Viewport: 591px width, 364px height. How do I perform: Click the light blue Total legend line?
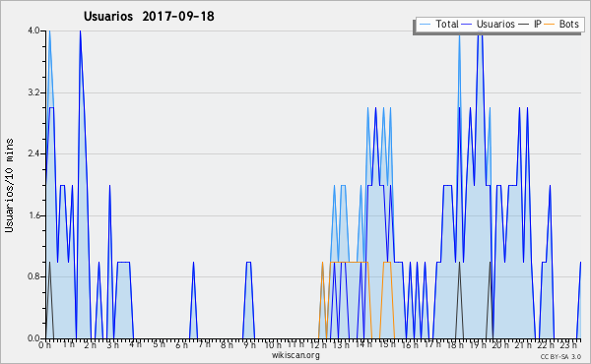pos(425,25)
